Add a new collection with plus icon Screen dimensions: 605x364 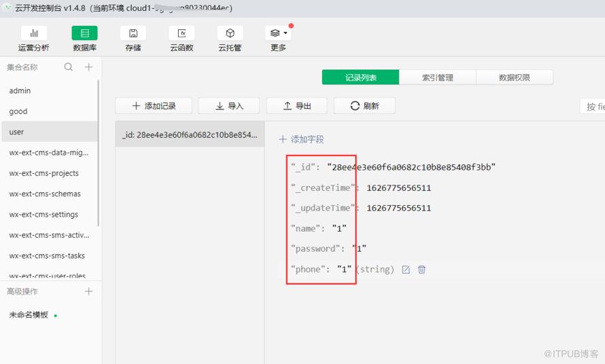click(89, 67)
